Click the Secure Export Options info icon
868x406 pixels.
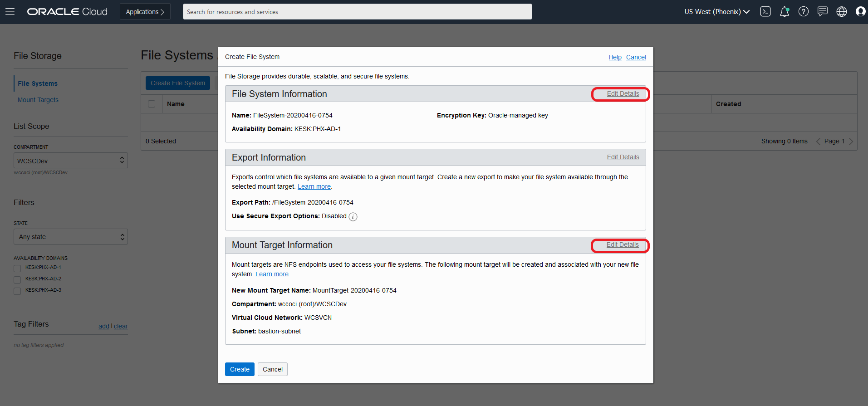[x=353, y=217]
